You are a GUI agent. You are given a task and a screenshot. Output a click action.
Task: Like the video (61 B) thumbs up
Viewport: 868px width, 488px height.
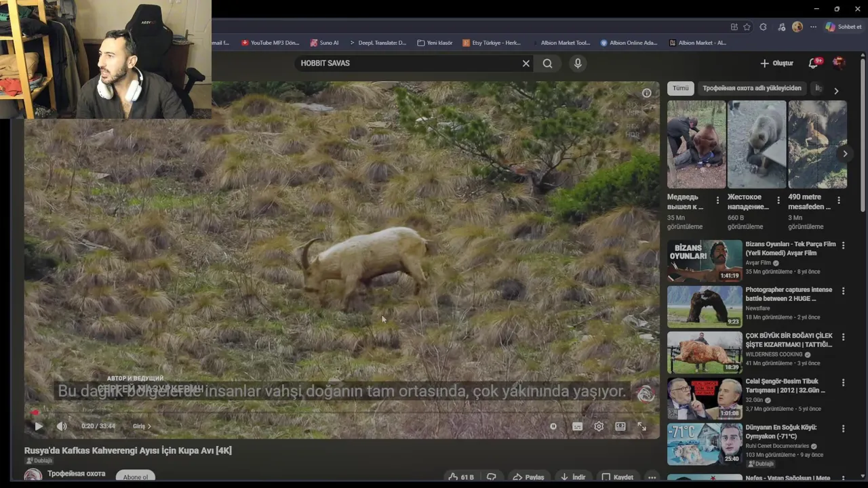(461, 477)
